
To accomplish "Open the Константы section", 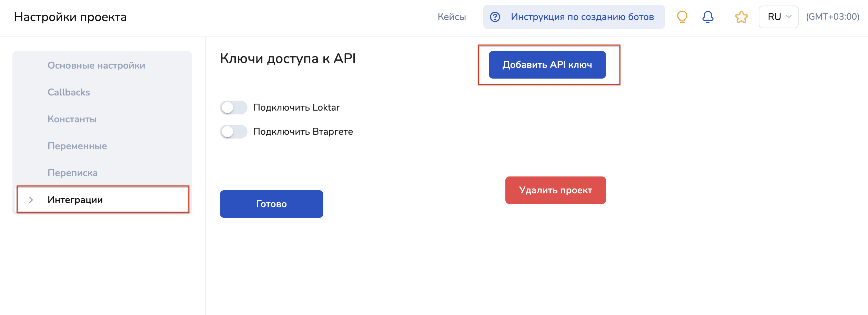I will click(x=72, y=119).
